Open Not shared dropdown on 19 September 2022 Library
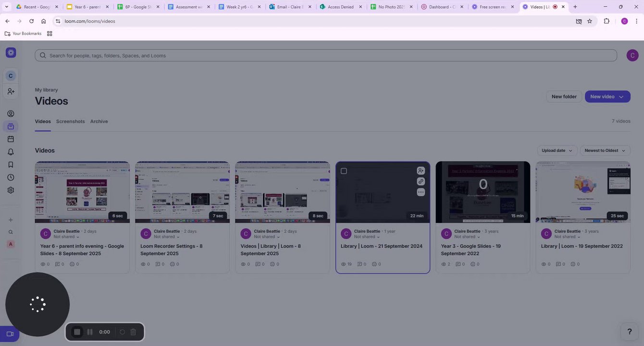Screen dimensions: 644x346 pos(567,237)
